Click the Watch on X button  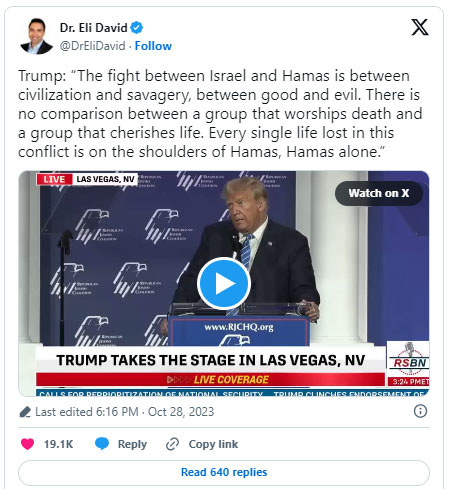[x=379, y=193]
